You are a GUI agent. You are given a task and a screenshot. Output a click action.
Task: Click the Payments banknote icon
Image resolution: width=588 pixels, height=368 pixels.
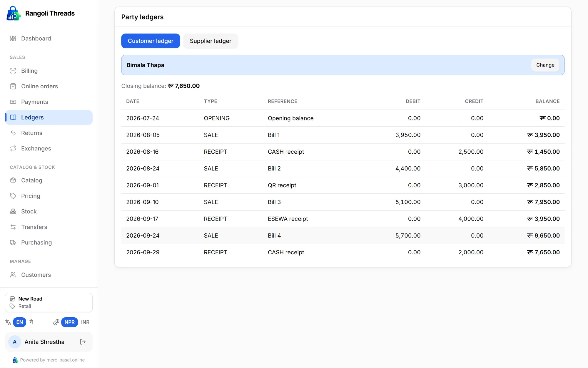click(13, 102)
